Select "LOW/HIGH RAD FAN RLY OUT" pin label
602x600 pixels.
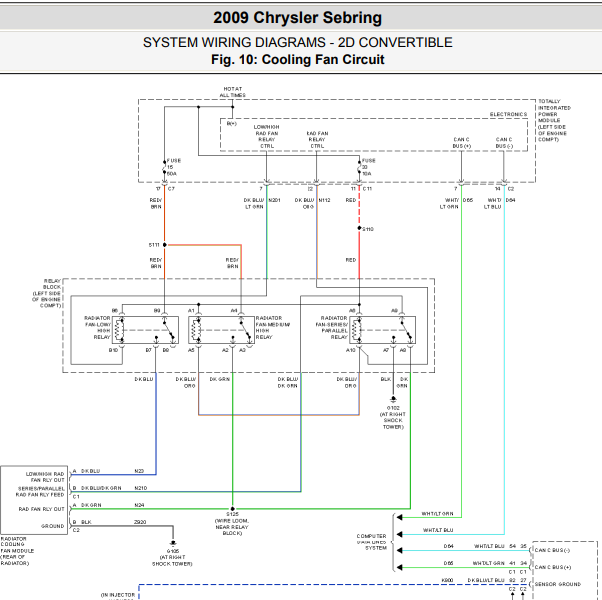(x=45, y=477)
